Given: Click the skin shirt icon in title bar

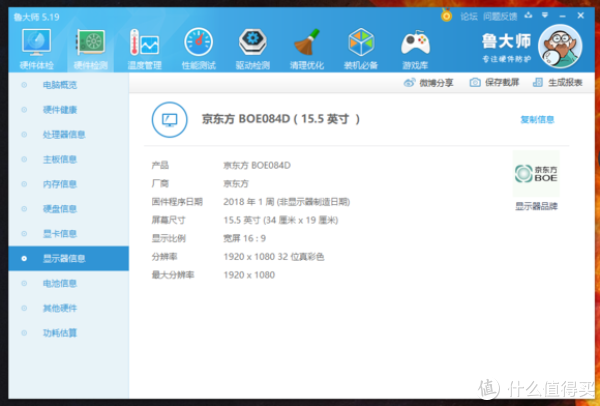Looking at the screenshot, I should [528, 15].
